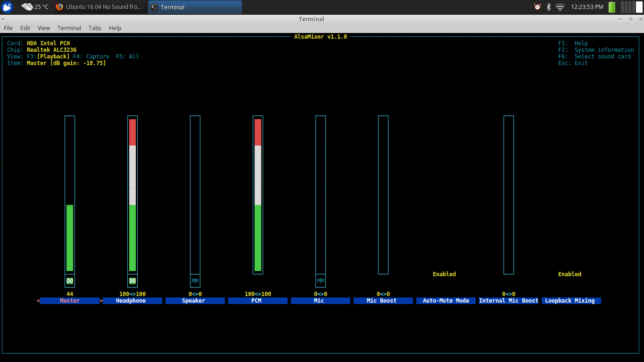
Task: Click the weather applet cloud icon
Action: [x=27, y=7]
